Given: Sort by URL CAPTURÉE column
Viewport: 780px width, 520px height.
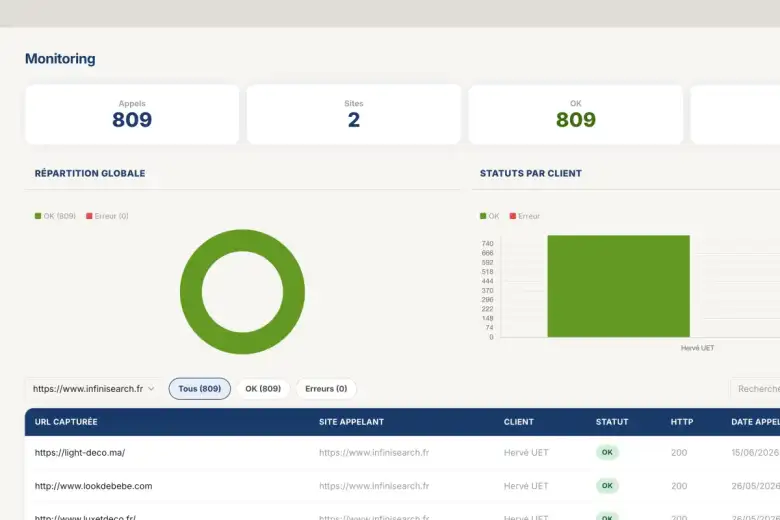Looking at the screenshot, I should [x=66, y=422].
